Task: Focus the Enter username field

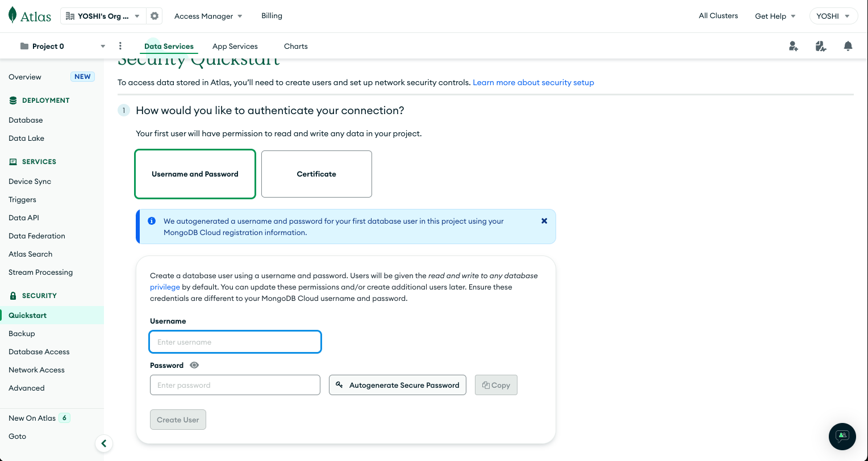Action: click(235, 342)
